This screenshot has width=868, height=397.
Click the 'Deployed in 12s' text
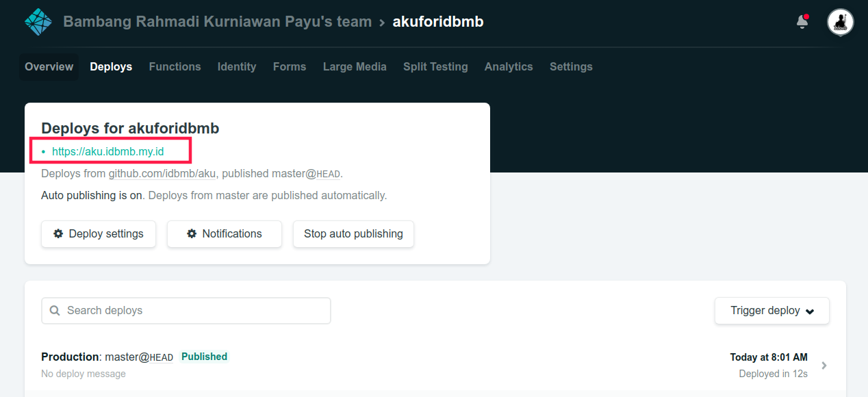774,374
